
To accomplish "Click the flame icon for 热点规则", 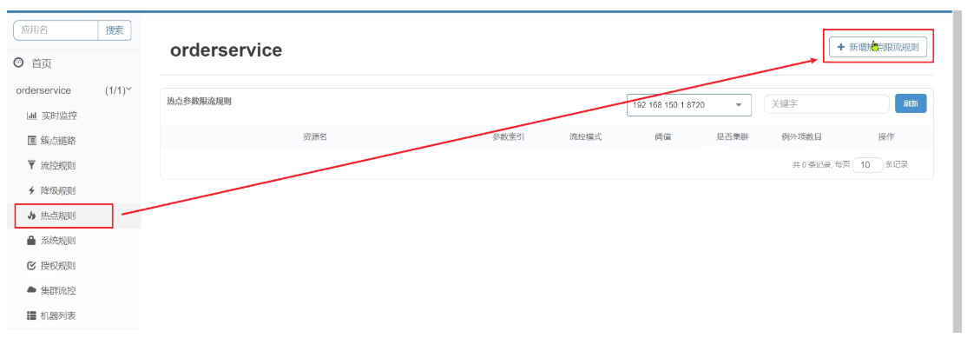I will 31,216.
